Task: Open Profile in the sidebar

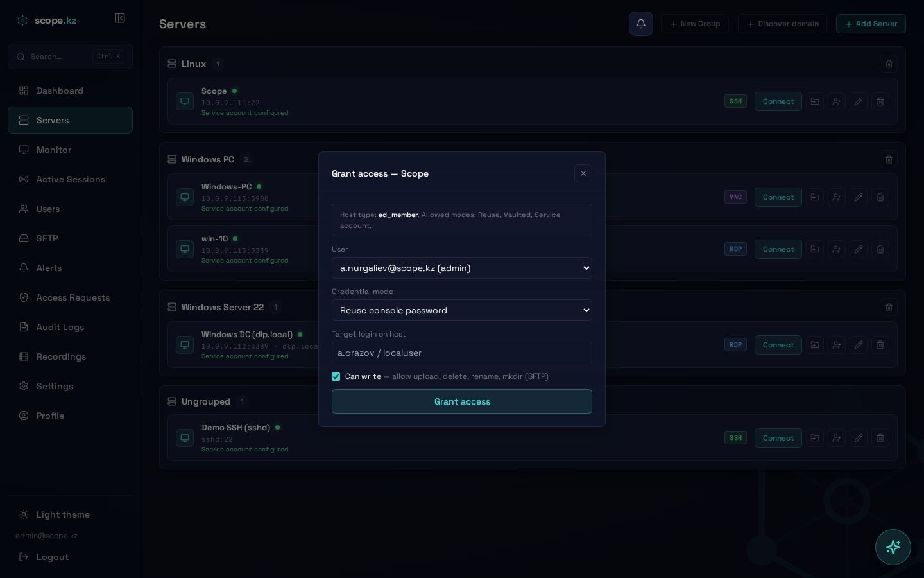Action: (70, 416)
